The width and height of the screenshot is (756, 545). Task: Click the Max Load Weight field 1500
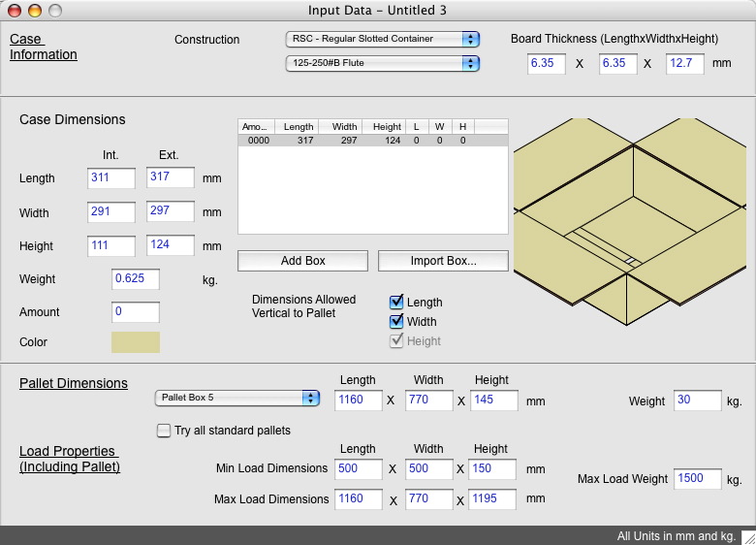point(697,479)
